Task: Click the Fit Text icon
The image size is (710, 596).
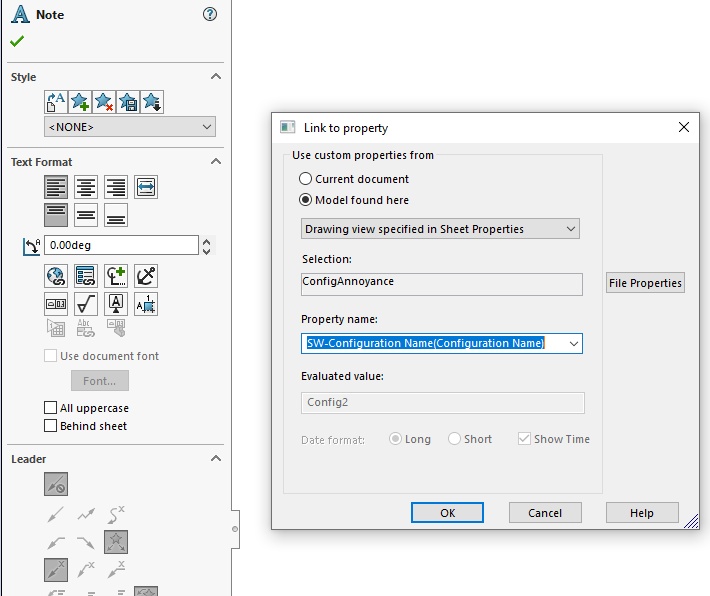Action: click(146, 187)
